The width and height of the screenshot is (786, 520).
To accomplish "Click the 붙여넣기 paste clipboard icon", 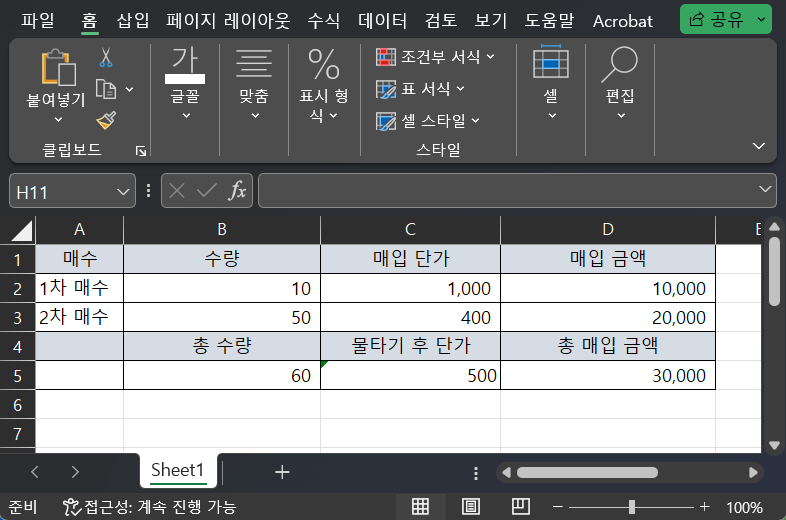I will pos(58,67).
